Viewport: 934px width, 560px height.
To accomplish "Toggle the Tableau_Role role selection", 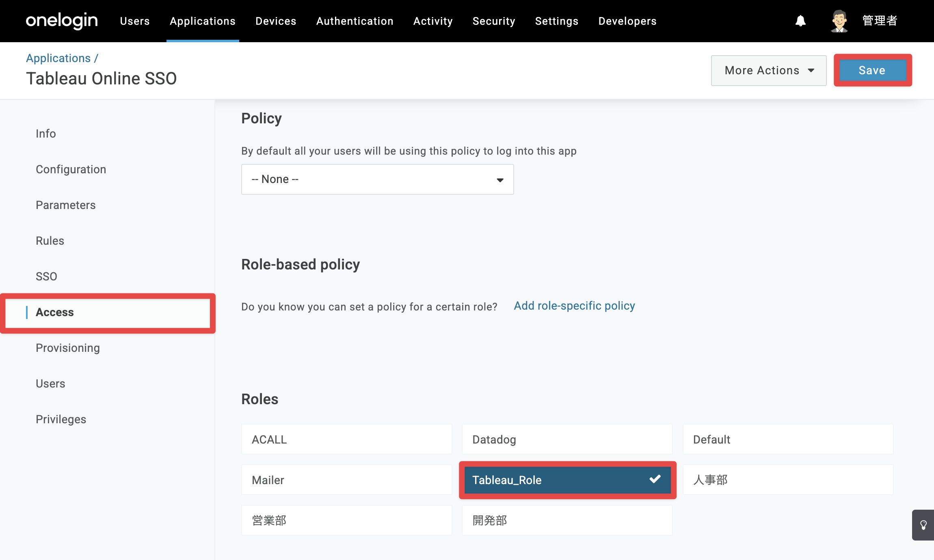I will coord(567,480).
